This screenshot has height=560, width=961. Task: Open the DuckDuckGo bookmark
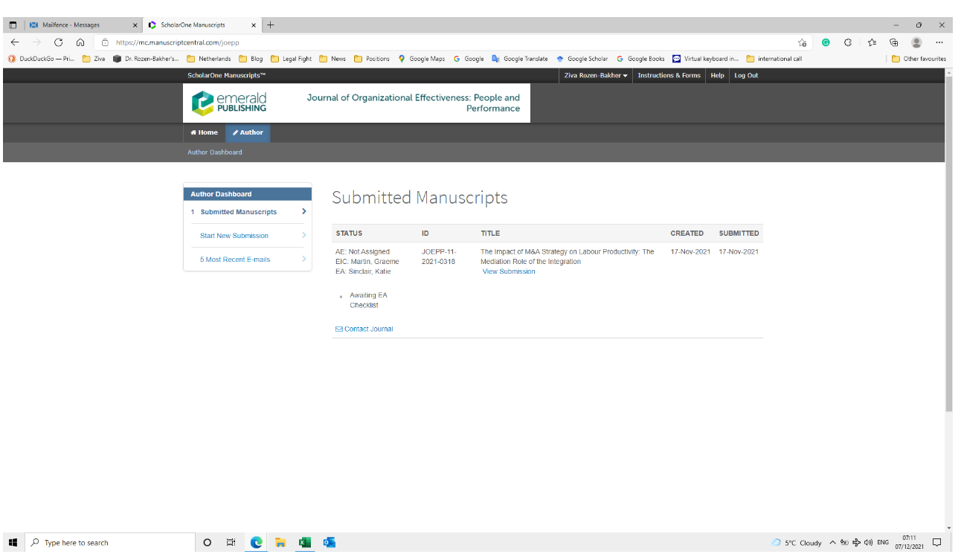(x=42, y=59)
